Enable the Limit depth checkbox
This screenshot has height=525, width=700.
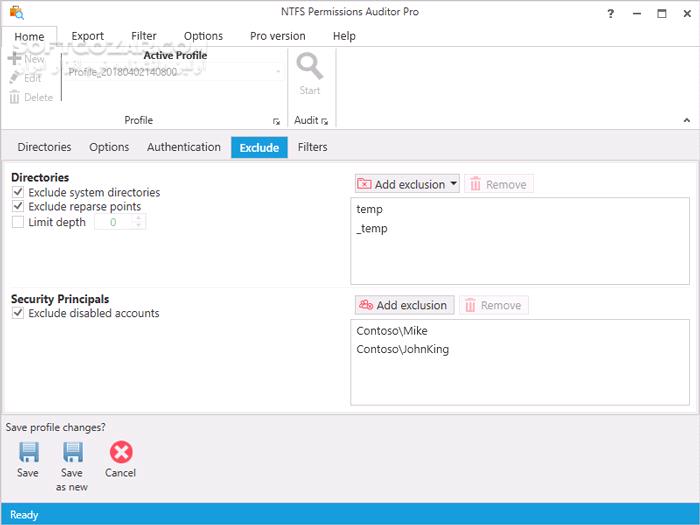(x=18, y=222)
